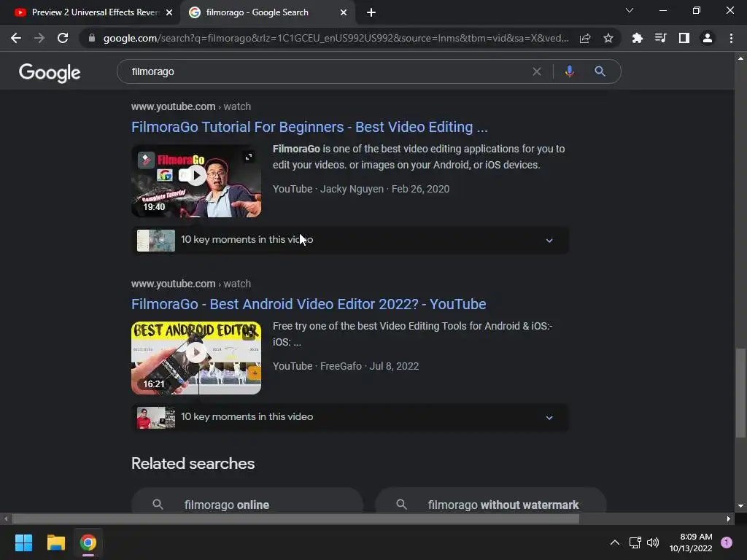The image size is (747, 560).
Task: Bookmark this page with star icon
Action: pyautogui.click(x=608, y=38)
